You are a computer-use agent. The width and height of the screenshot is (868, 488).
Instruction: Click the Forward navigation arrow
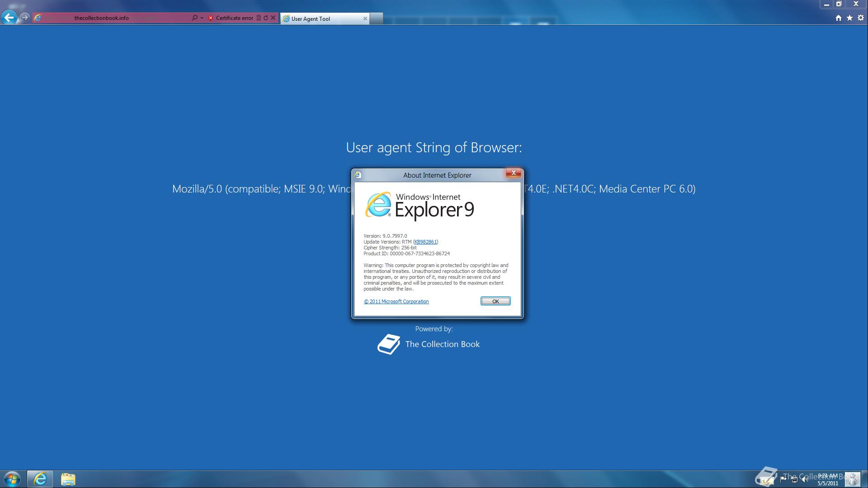click(x=25, y=18)
